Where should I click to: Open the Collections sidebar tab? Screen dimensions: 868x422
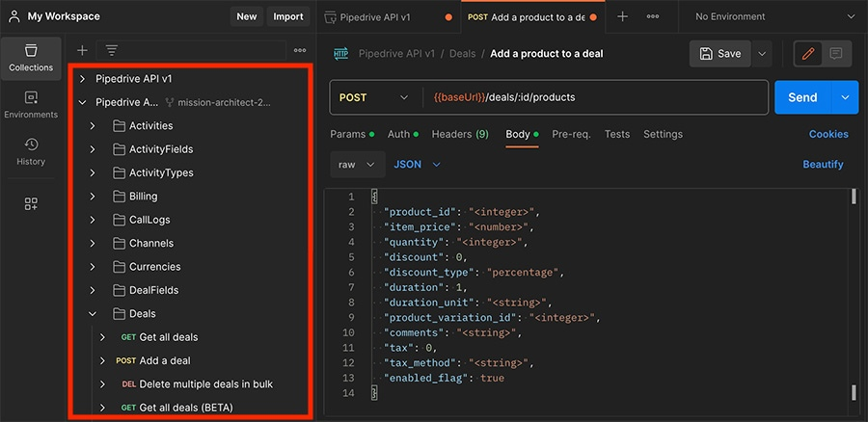(x=31, y=59)
